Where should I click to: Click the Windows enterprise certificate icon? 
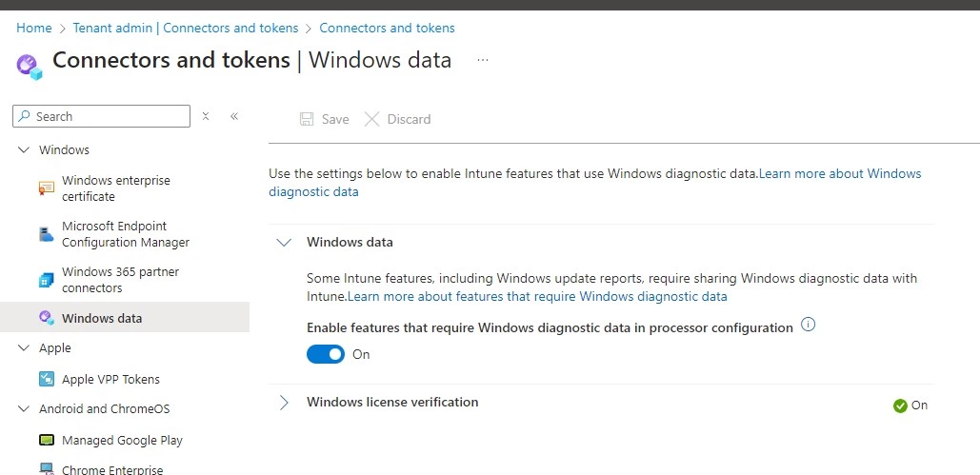pos(47,188)
